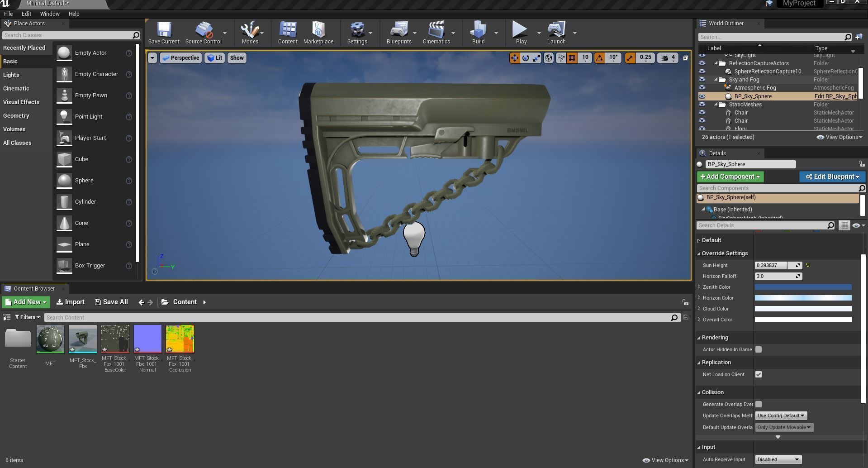Toggle rotation snapping angle icon

(x=599, y=58)
